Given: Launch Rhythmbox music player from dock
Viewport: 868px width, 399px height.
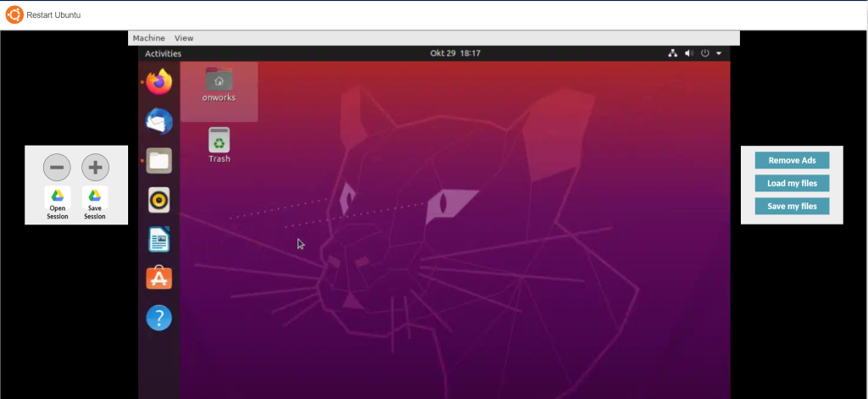Looking at the screenshot, I should [x=159, y=200].
